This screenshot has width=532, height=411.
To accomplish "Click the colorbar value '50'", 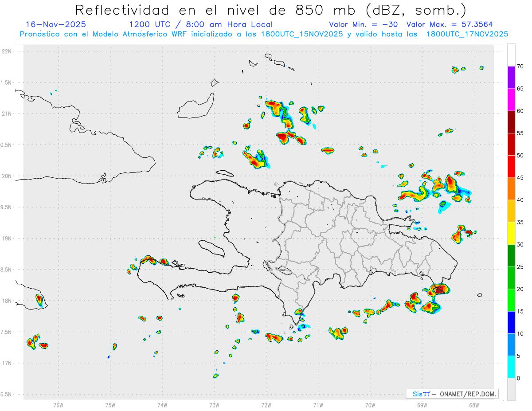I will click(520, 156).
